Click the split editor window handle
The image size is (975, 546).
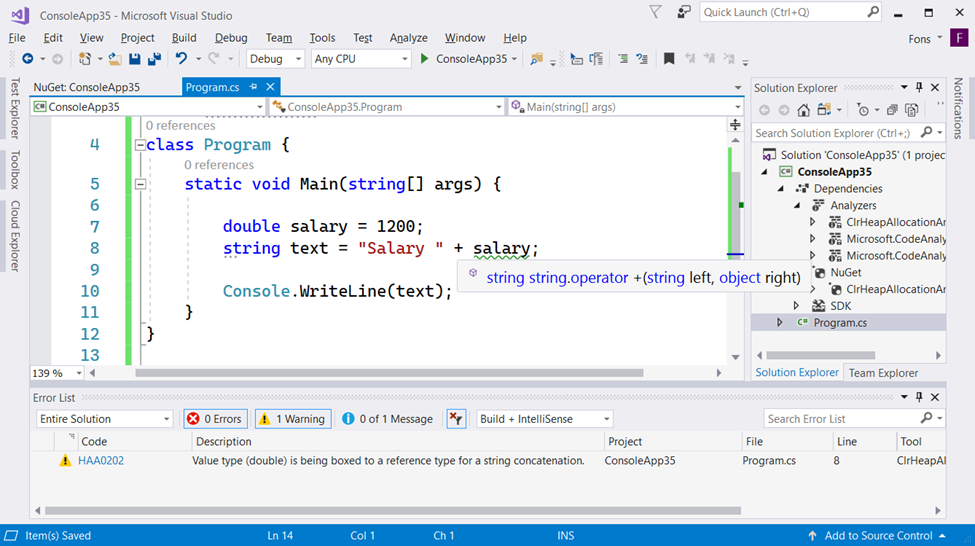(735, 124)
